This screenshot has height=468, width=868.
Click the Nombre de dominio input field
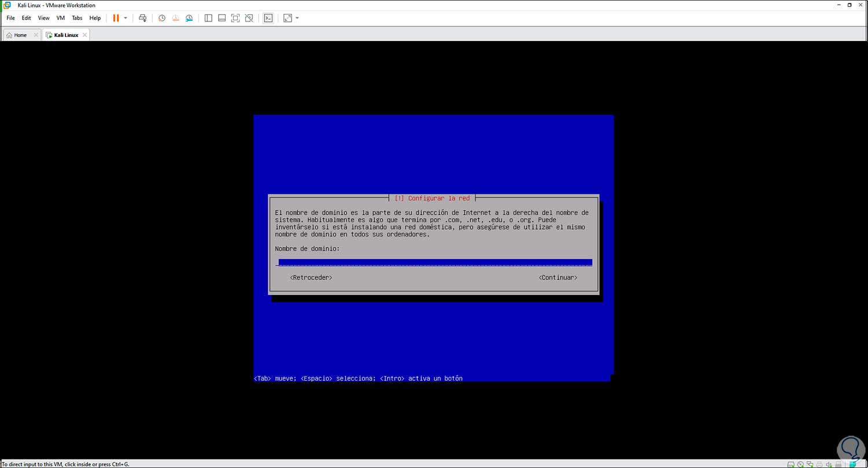point(434,263)
